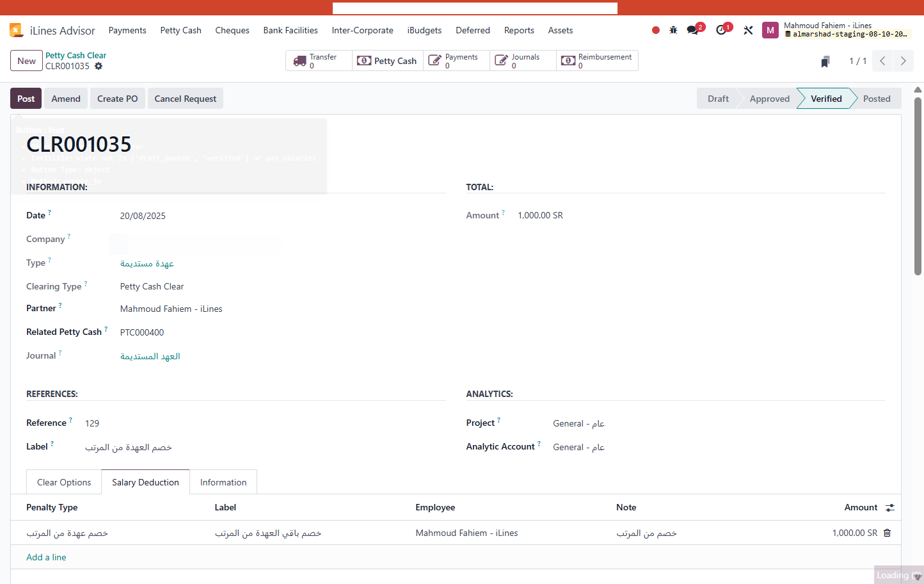Screen dimensions: 924x584
Task: Open the iBudgets menu
Action: [424, 30]
